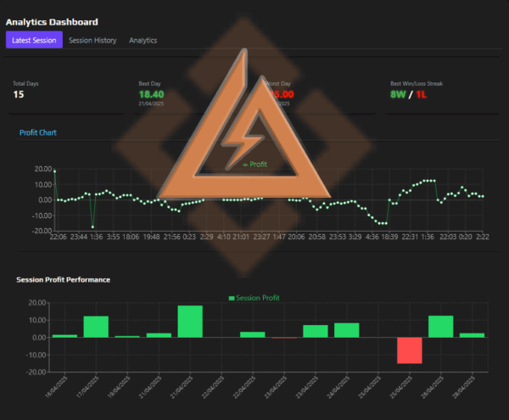Screen dimensions: 509x420
Task: Toggle the Profit series legend in line chart
Action: (x=255, y=164)
